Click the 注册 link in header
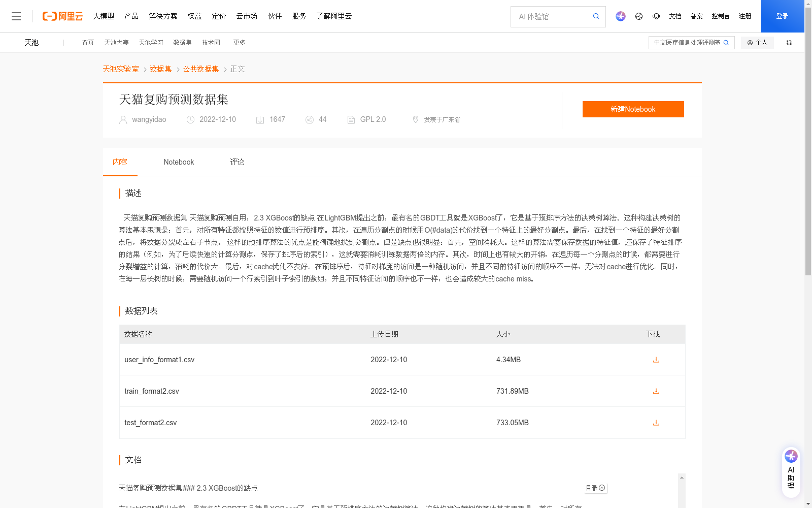The width and height of the screenshot is (812, 508). [745, 16]
